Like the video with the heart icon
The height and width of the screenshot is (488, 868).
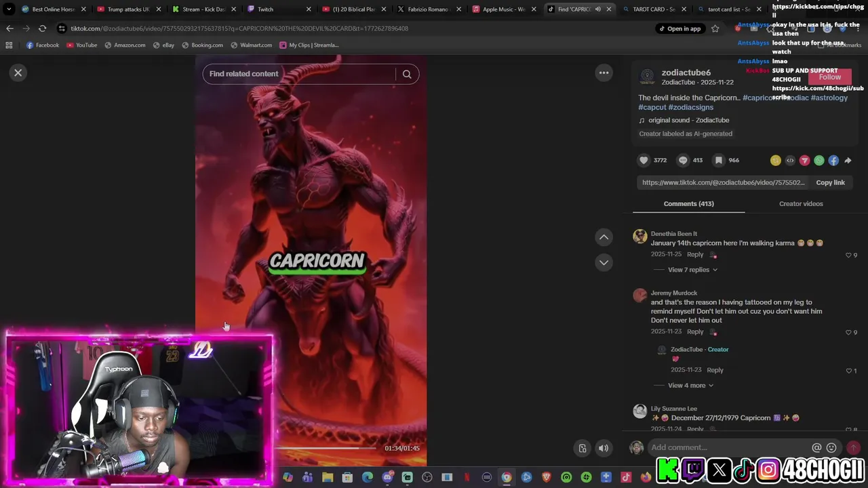point(644,160)
